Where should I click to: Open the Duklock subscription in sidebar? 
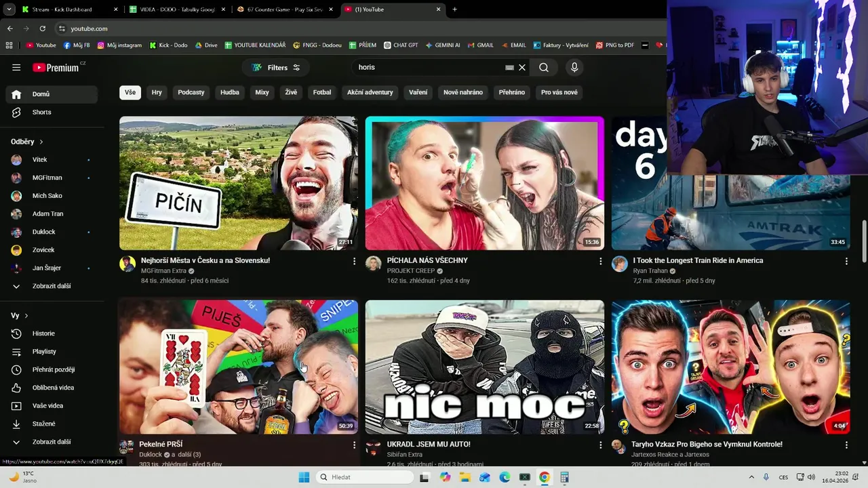52,232
